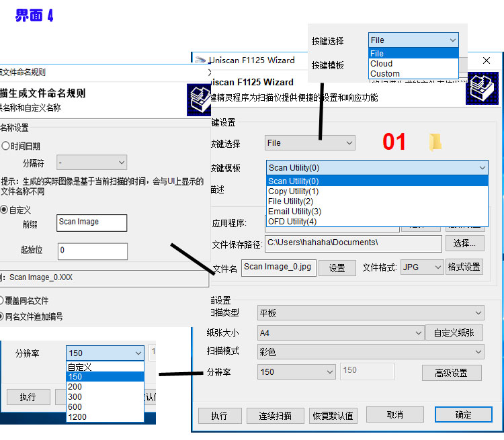Click the 起始位 input field
Viewport: 504px width, 440px height.
93,251
